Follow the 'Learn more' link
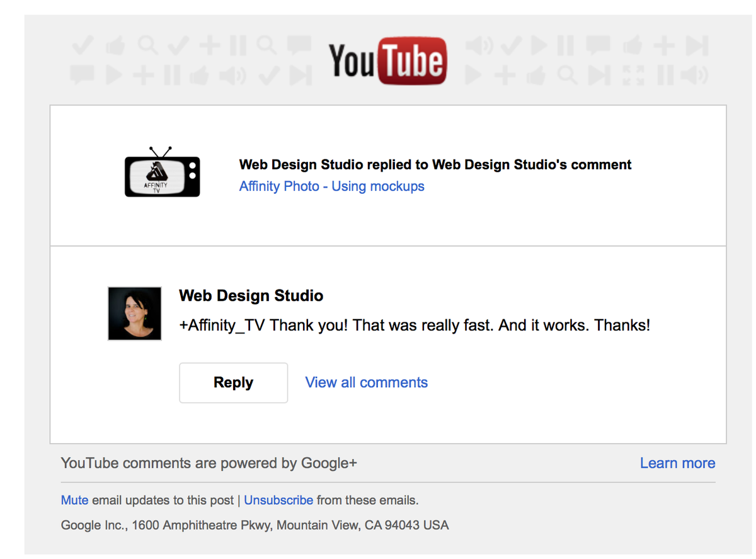The height and width of the screenshot is (559, 756). (x=677, y=463)
